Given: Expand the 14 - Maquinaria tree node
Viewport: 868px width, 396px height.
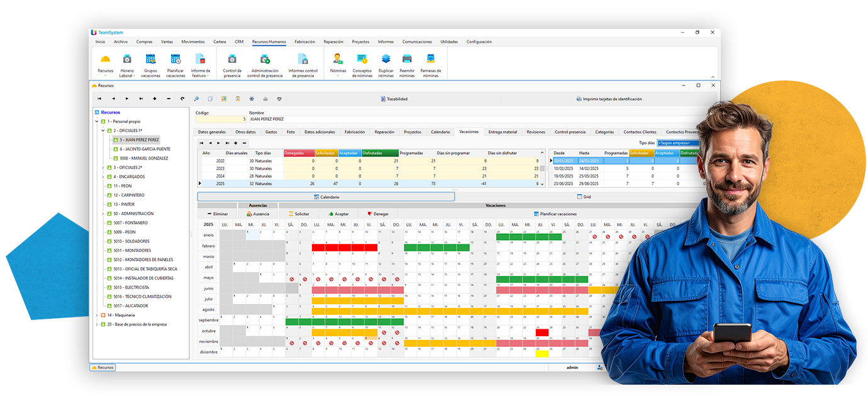Looking at the screenshot, I should pyautogui.click(x=97, y=315).
